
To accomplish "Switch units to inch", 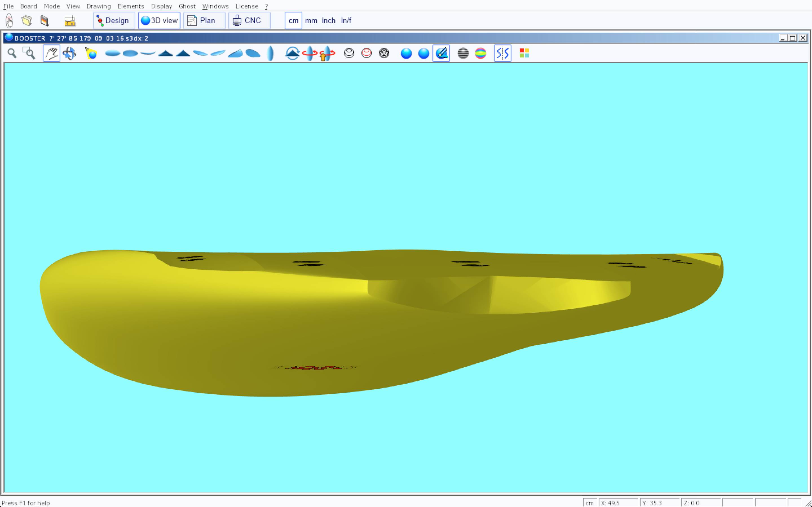I will [x=328, y=21].
